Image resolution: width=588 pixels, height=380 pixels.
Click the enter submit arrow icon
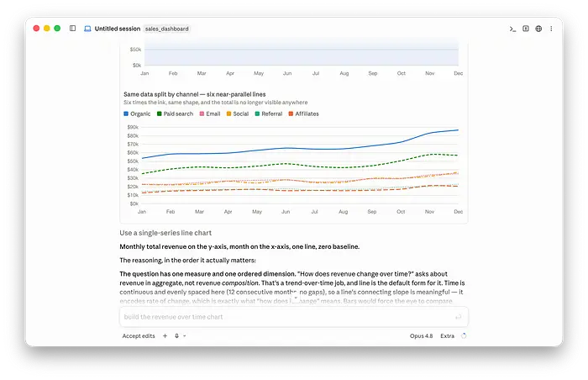459,317
